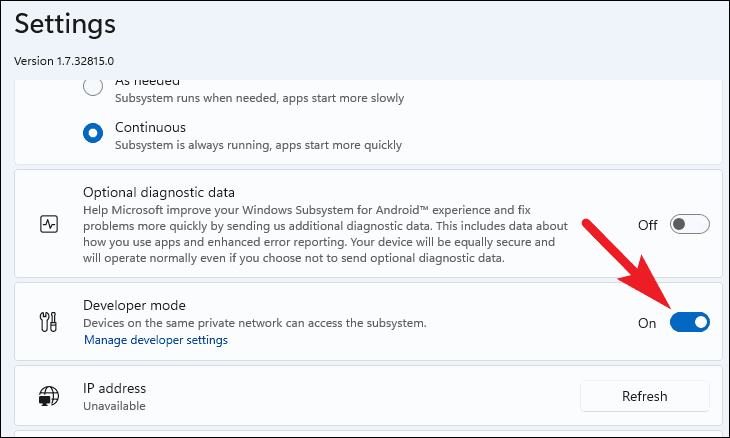Click the diagnostic data pulse icon
Viewport: 730px width, 438px height.
click(x=48, y=224)
